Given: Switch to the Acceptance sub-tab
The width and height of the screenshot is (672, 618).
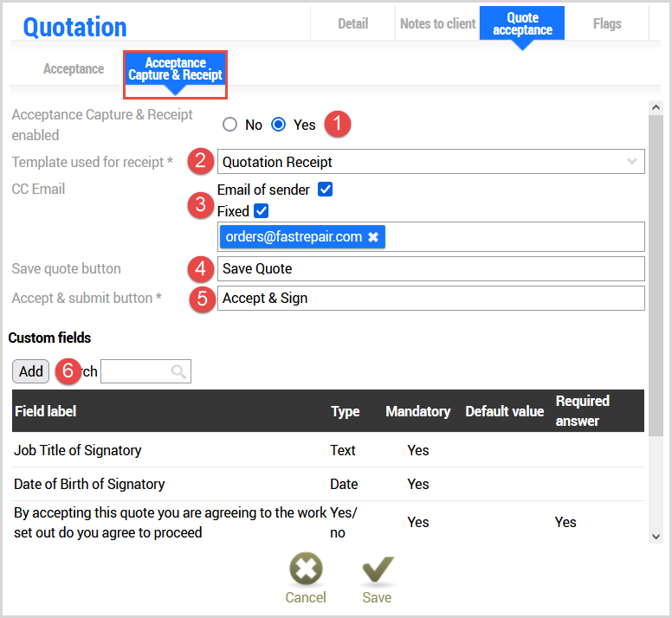Looking at the screenshot, I should 74,68.
